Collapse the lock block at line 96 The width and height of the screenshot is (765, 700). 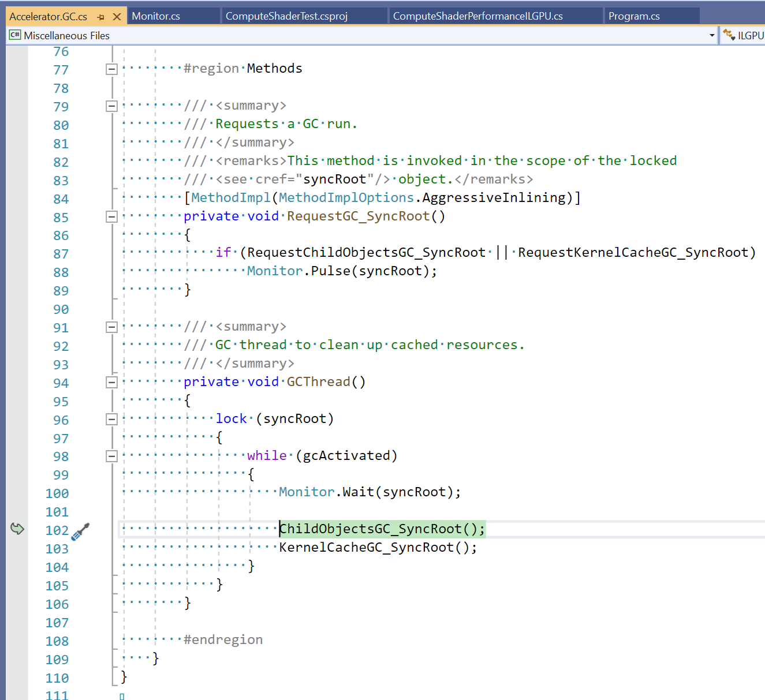(111, 419)
